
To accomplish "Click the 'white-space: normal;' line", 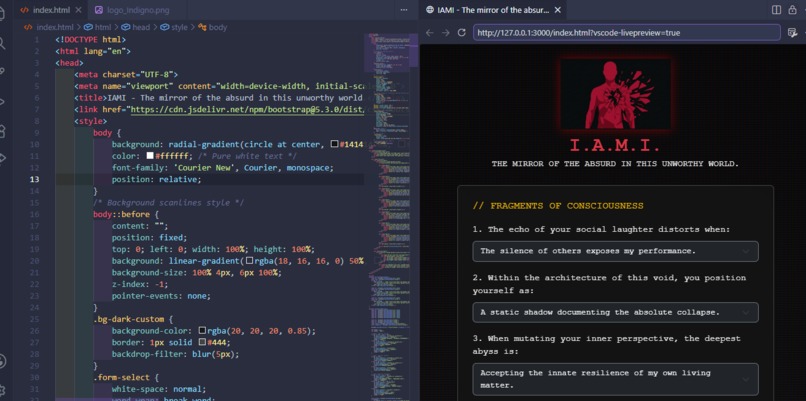I will click(159, 389).
